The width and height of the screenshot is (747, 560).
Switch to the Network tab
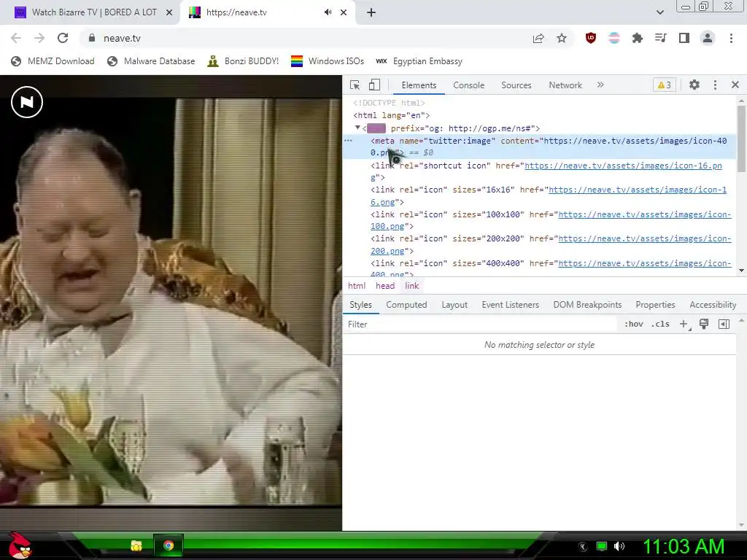[565, 85]
